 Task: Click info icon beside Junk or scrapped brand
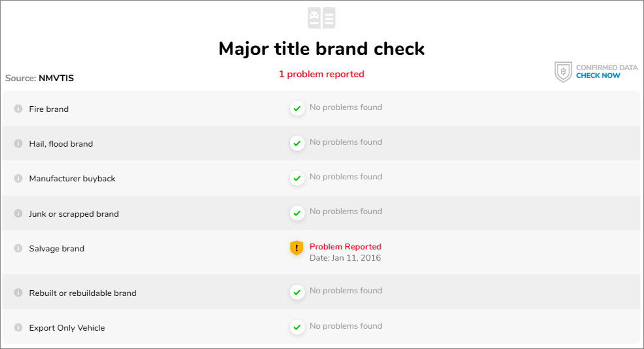tap(18, 213)
